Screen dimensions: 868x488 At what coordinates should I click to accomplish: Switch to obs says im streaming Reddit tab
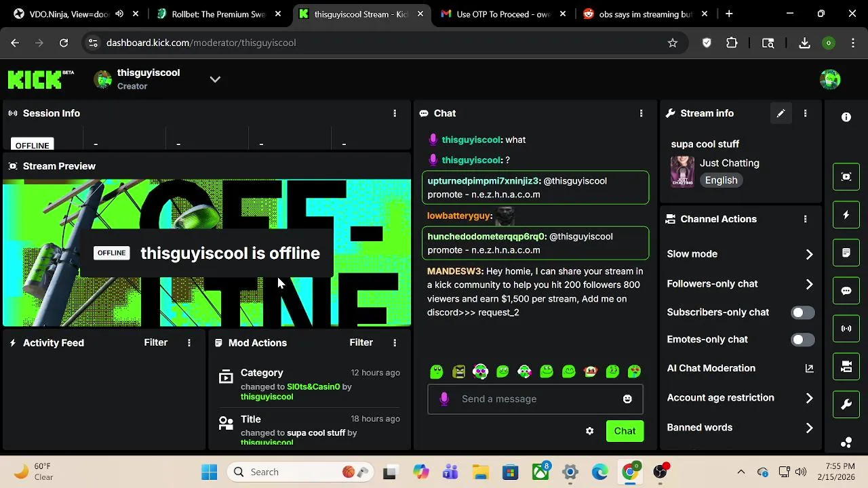pos(645,14)
